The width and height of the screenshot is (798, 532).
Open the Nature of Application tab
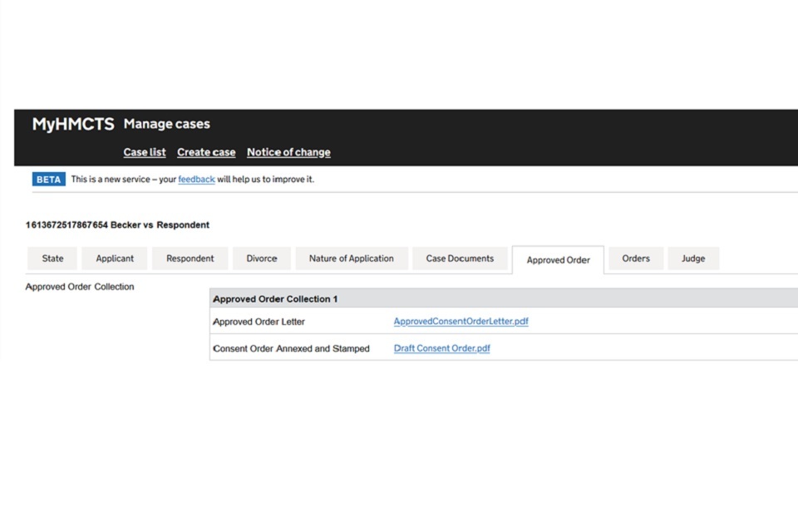(x=351, y=259)
